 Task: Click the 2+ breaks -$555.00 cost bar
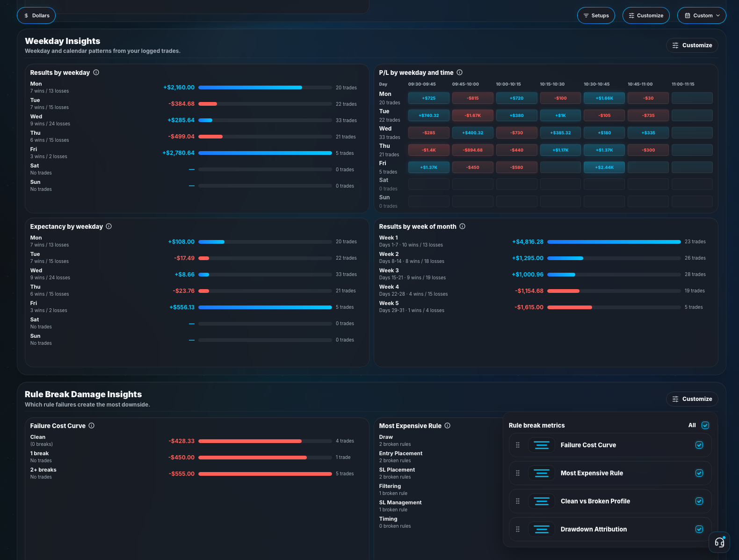point(265,474)
